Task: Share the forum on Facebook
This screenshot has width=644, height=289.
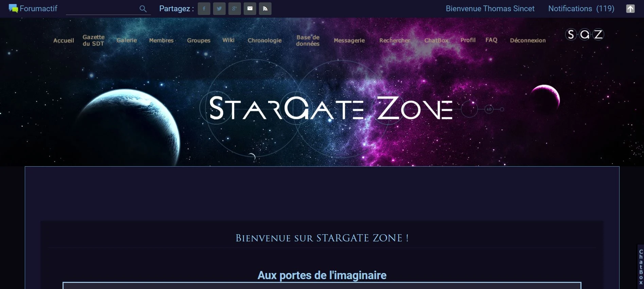Action: 204,8
